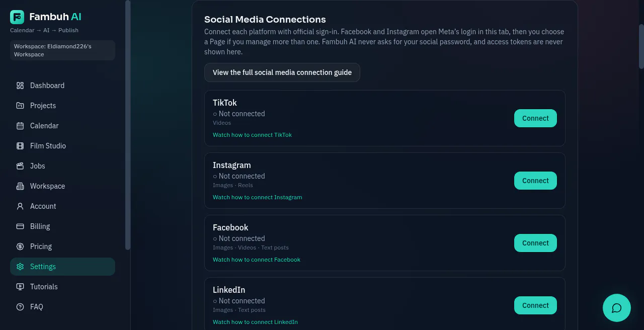Click the Videos label under TikTok
This screenshot has height=330, width=644.
(x=222, y=123)
